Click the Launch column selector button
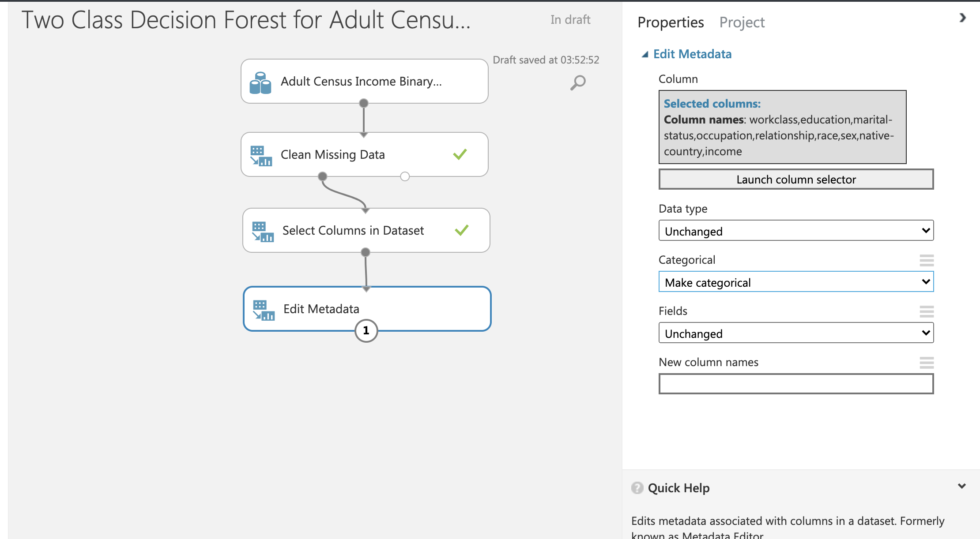This screenshot has width=980, height=539. point(795,179)
